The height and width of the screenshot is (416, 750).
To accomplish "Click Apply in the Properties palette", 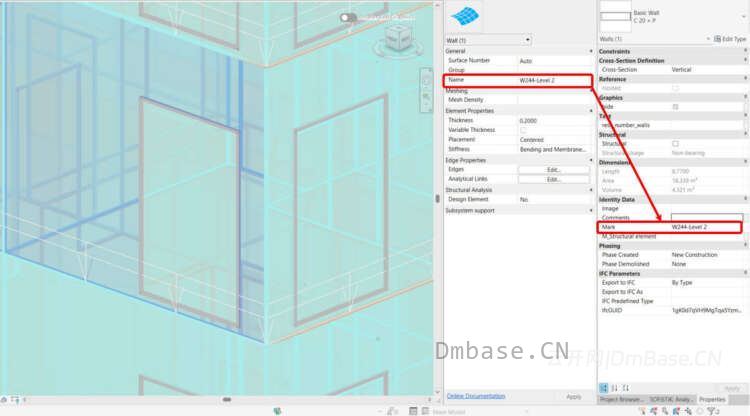I will [732, 388].
